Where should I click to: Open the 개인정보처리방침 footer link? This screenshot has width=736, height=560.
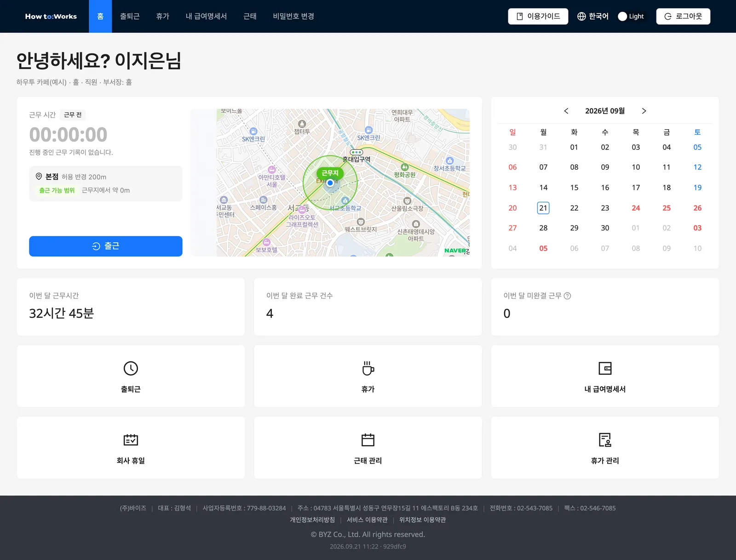pos(312,520)
